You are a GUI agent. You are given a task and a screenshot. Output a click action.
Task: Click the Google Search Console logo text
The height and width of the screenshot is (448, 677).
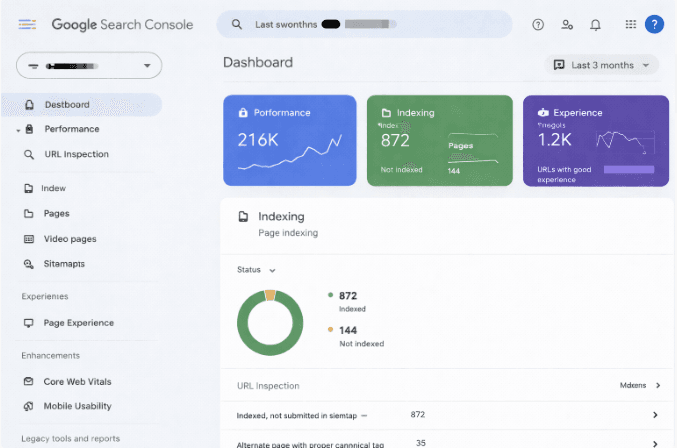(x=122, y=25)
